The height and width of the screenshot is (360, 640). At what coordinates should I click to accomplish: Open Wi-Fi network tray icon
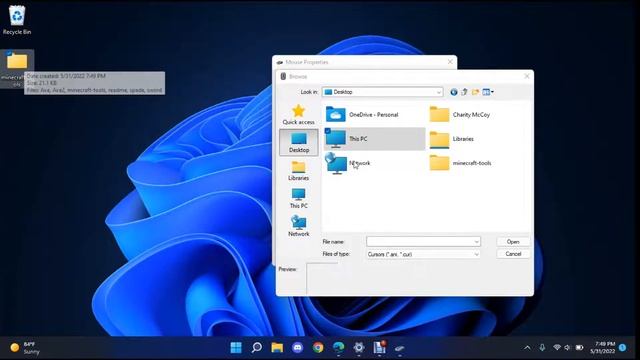pyautogui.click(x=557, y=348)
